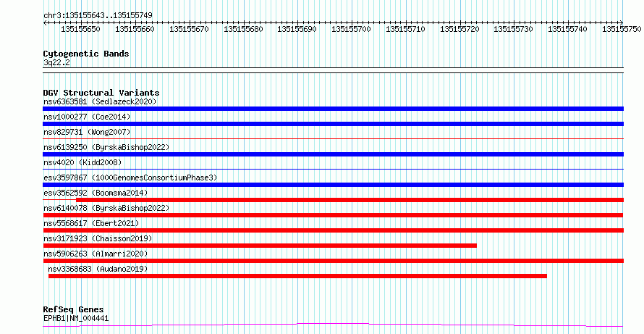Click the red bar under nsv5906263

[333, 261]
